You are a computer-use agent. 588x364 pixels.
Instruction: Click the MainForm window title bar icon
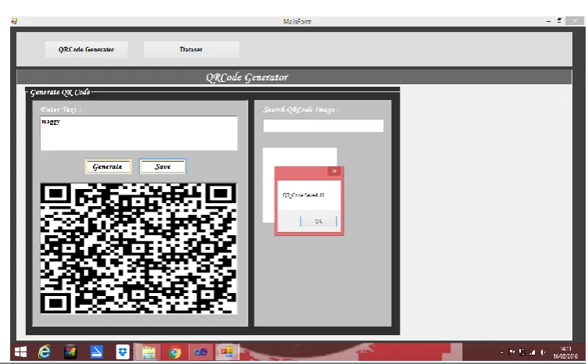coord(14,21)
